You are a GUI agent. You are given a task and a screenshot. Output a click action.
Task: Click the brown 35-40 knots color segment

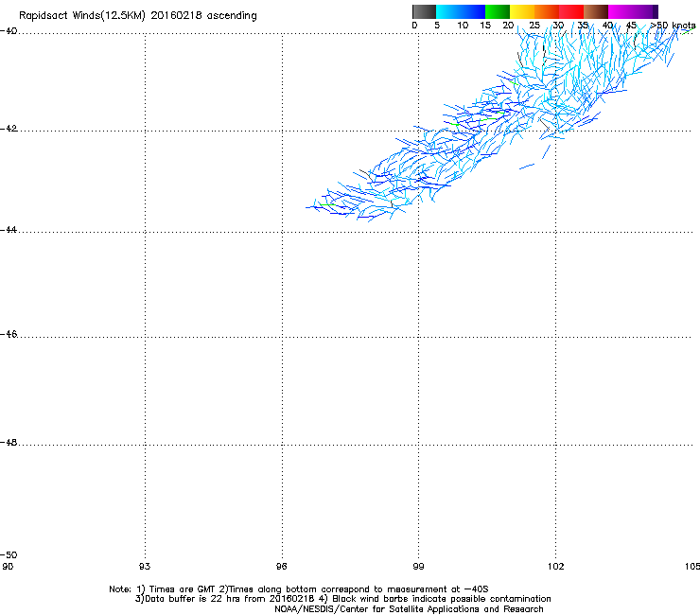(x=596, y=11)
